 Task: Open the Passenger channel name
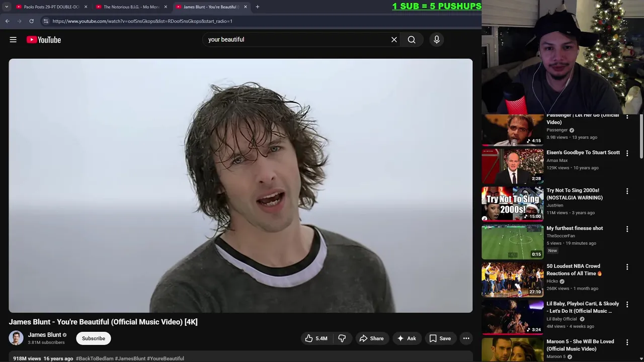click(x=557, y=130)
